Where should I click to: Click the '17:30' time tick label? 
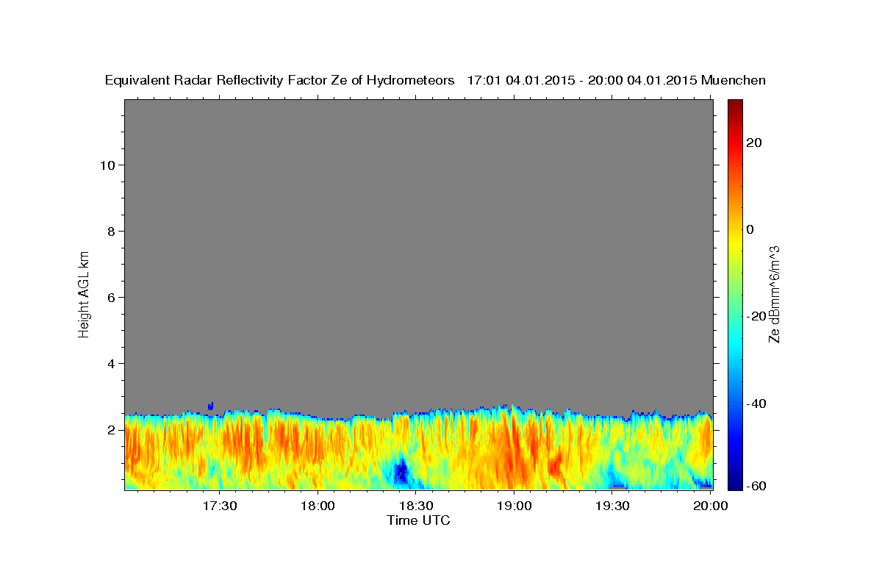(220, 506)
